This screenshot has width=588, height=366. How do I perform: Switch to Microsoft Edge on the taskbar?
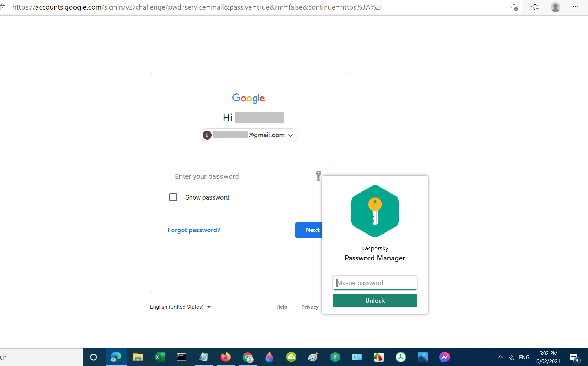pos(116,357)
